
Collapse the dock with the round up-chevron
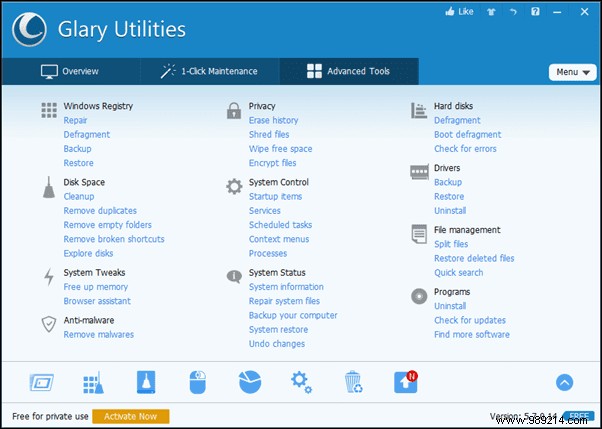[x=564, y=383]
